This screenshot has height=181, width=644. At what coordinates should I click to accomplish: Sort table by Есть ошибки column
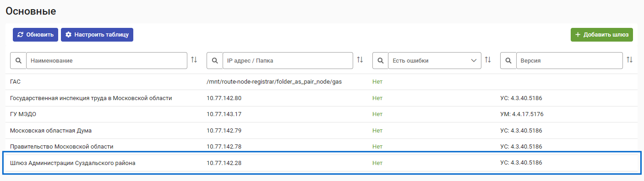pyautogui.click(x=488, y=60)
